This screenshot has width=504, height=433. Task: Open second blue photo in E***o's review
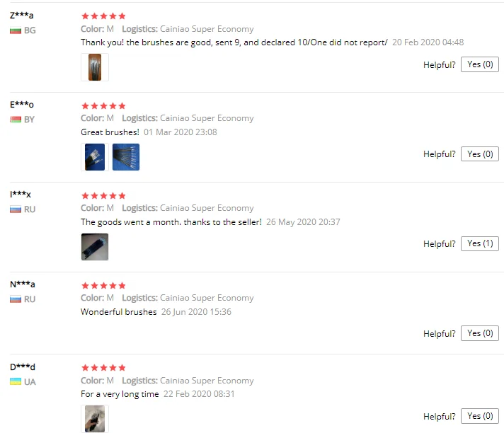126,157
